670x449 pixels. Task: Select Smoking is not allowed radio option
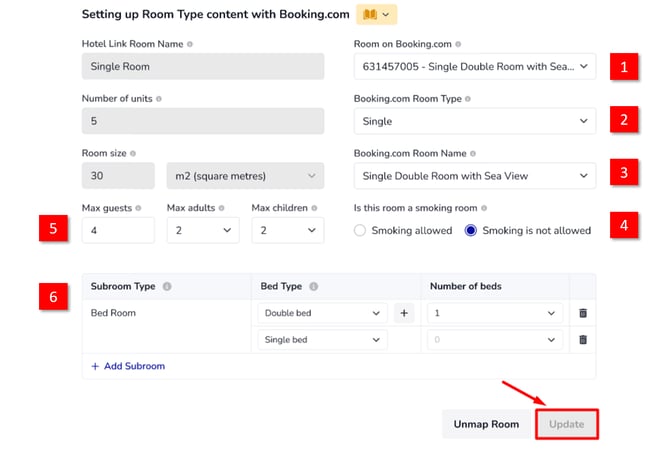tap(471, 230)
